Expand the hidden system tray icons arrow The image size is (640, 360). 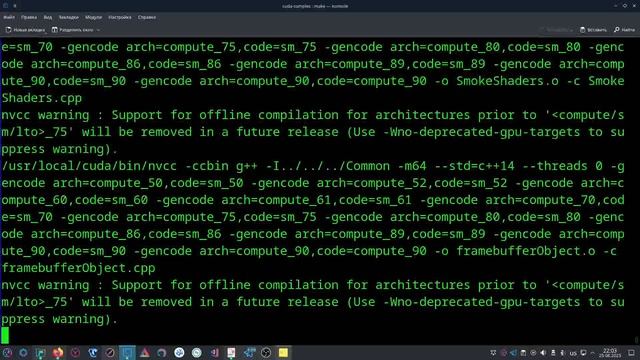(x=593, y=353)
